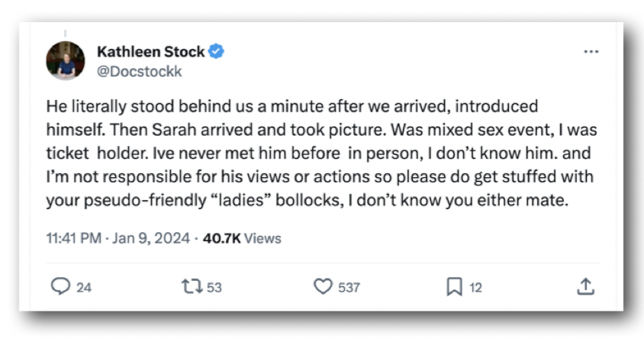View the 40.7K Views count
This screenshot has height=342, width=644.
(x=221, y=238)
